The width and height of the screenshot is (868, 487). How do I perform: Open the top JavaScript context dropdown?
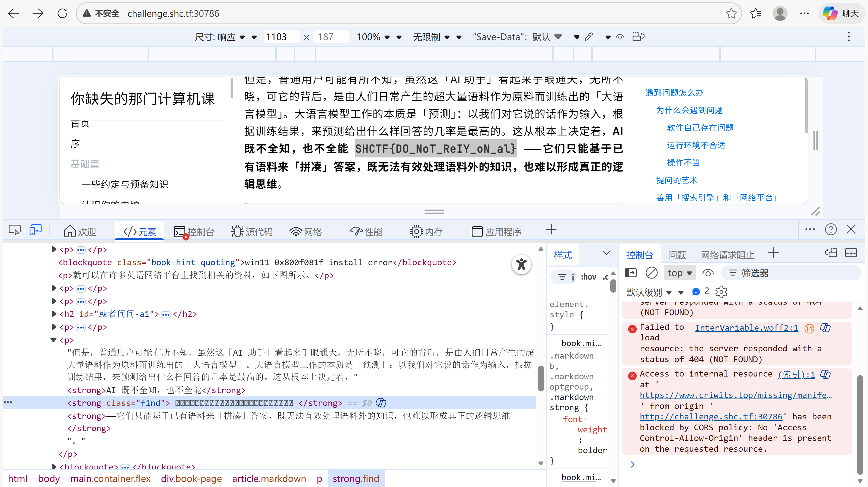point(680,273)
